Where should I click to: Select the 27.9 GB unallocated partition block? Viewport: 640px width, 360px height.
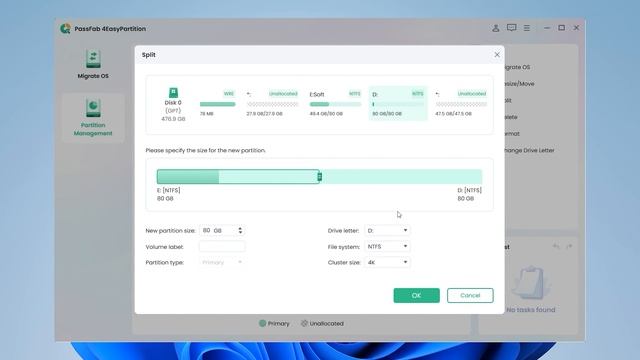272,104
